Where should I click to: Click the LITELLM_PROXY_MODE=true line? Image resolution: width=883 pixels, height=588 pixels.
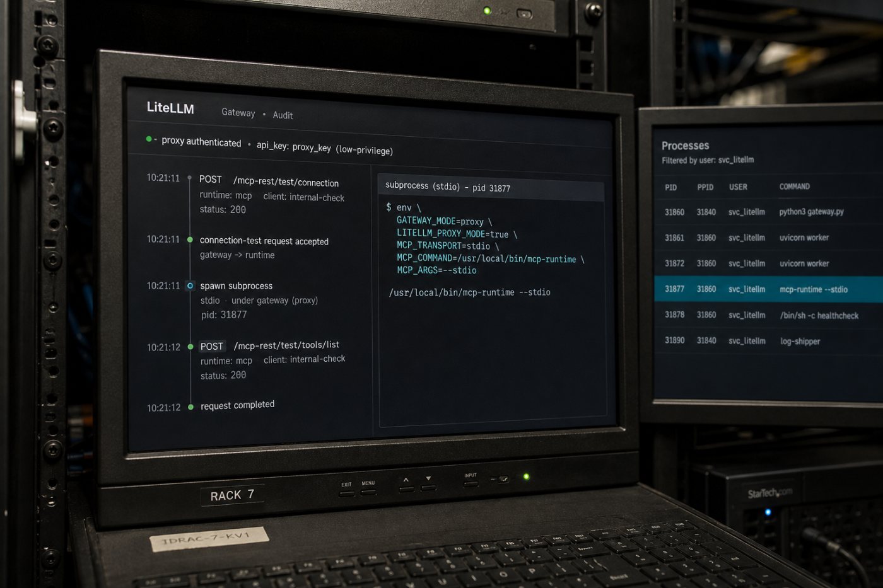pos(457,234)
